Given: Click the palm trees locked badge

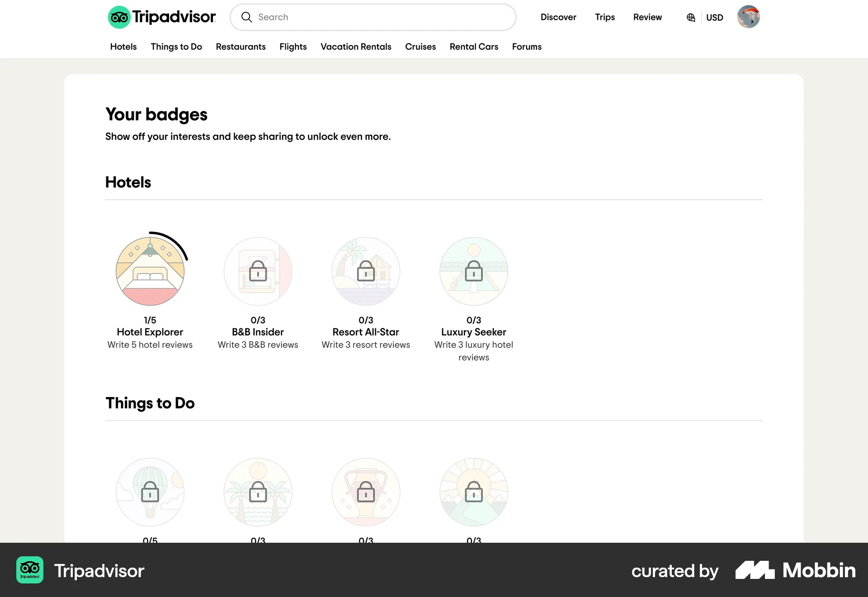Looking at the screenshot, I should (x=258, y=492).
